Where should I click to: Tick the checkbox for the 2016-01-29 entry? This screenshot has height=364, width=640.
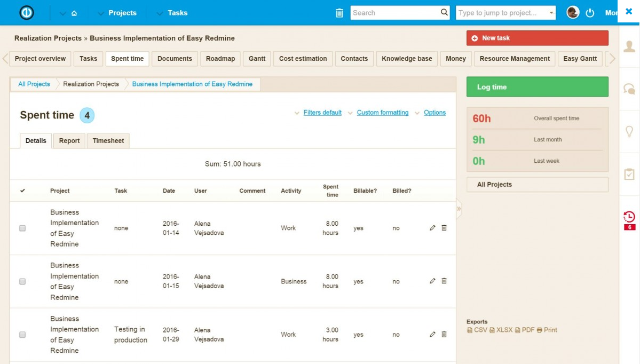(22, 335)
